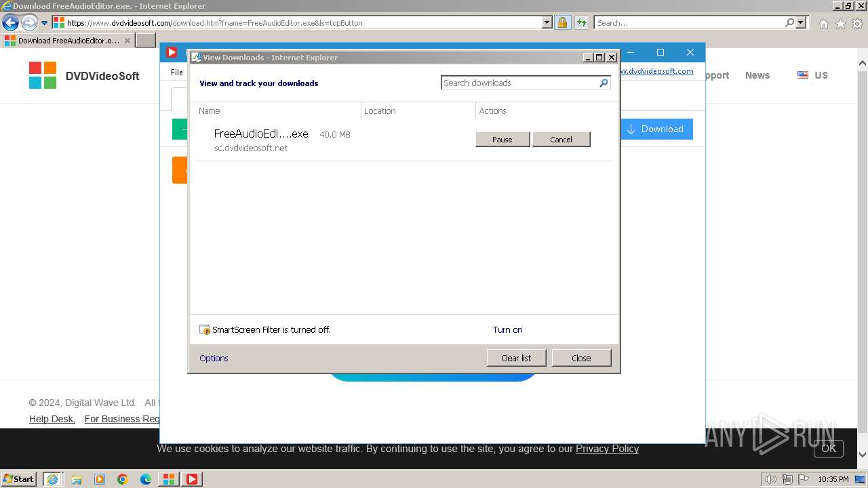Click the red play app taskbar icon
The height and width of the screenshot is (488, 868).
pos(192,479)
